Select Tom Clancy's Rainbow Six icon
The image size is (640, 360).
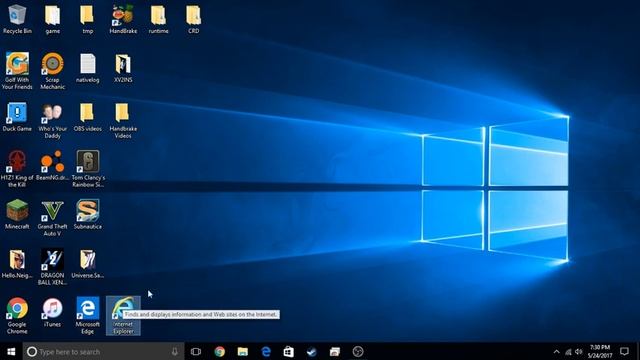(x=88, y=169)
